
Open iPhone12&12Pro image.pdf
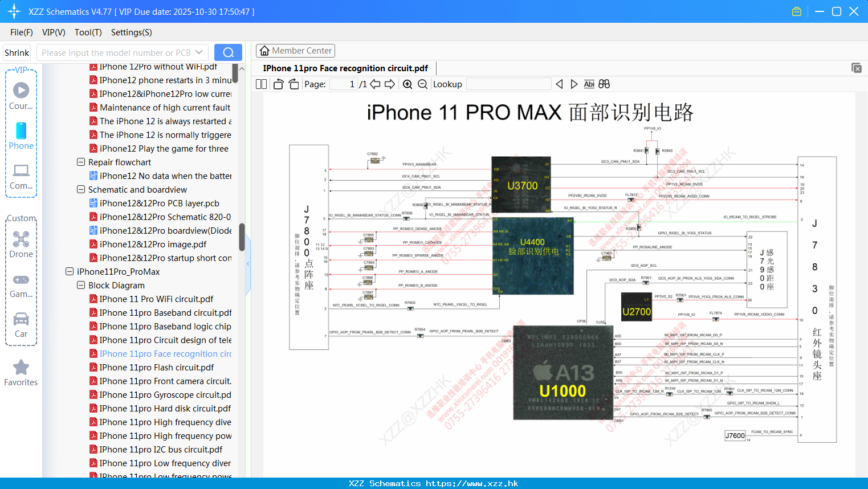153,244
